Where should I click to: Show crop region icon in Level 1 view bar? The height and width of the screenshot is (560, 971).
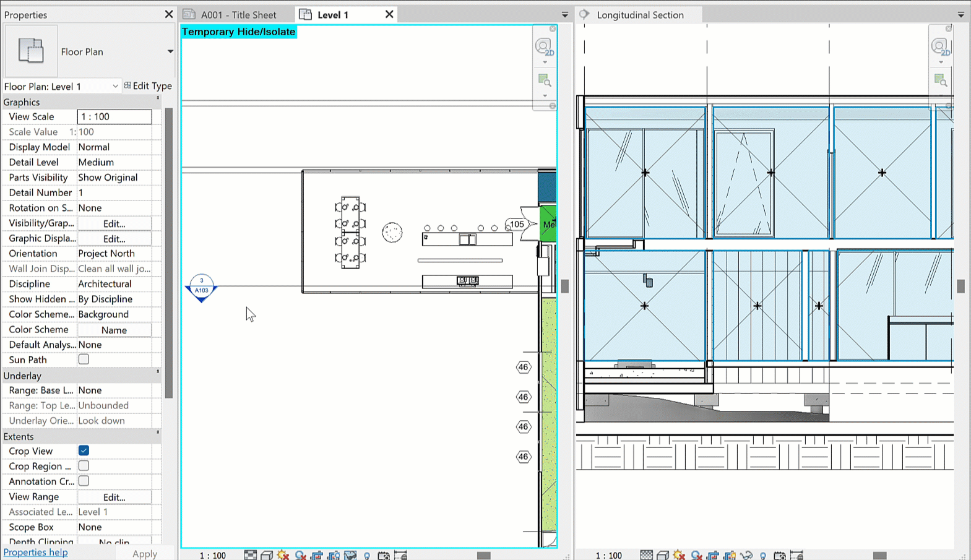click(334, 555)
